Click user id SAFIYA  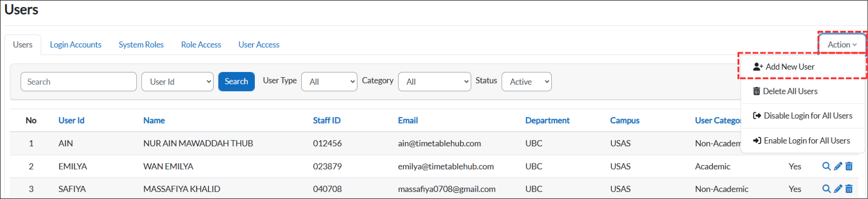pos(72,189)
